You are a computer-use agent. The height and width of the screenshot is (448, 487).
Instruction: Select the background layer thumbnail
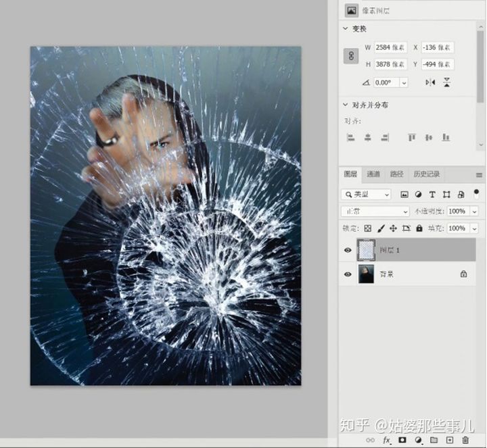[x=366, y=274]
